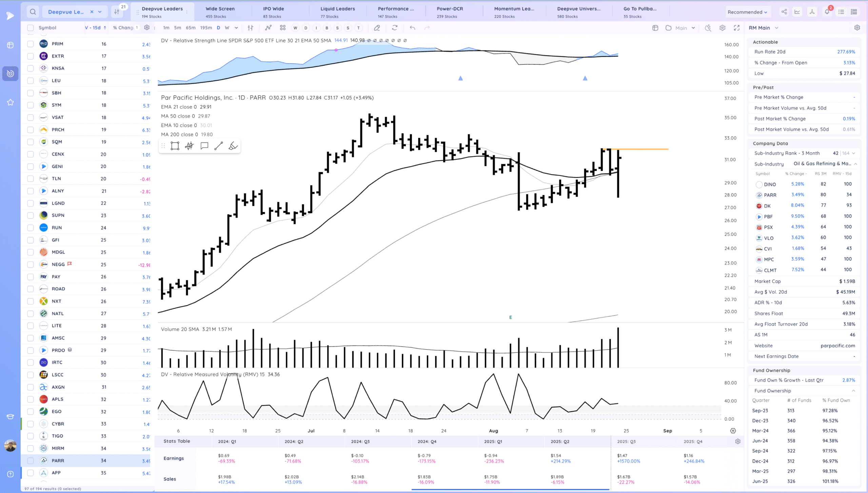Open the dashboard layout icon in left sidebar
Viewport: 868px width, 493px height.
click(x=10, y=45)
